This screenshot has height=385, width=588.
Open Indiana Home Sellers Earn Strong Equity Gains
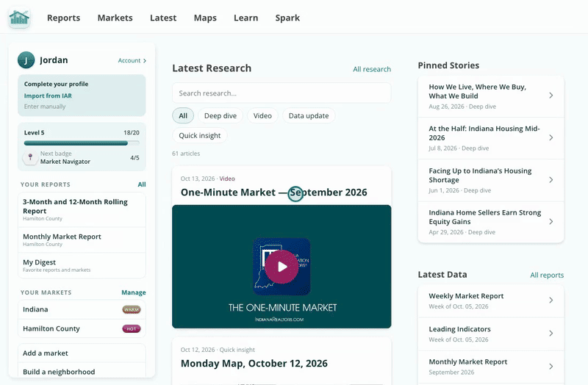[491, 222]
